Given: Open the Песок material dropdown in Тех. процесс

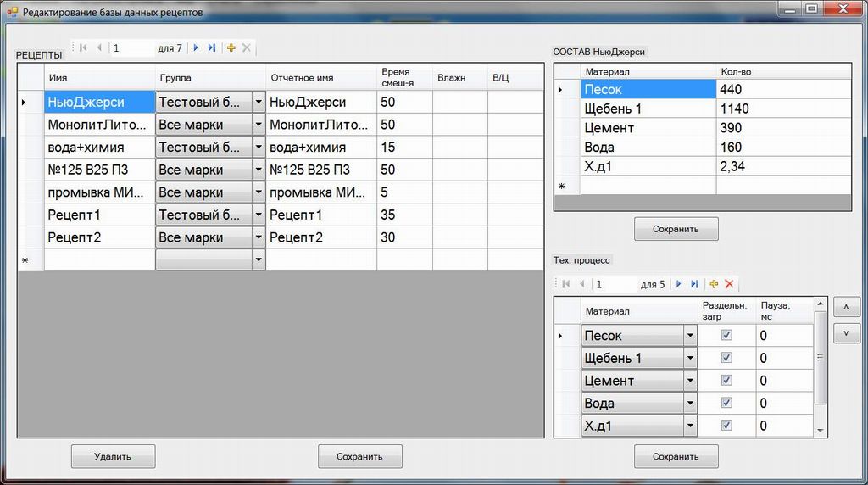Looking at the screenshot, I should [x=690, y=335].
